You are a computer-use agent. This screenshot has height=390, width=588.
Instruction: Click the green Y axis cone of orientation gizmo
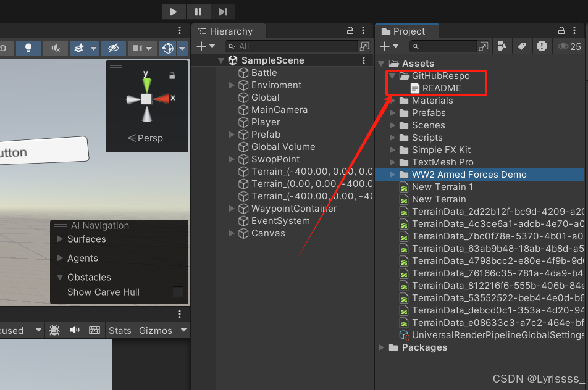coord(146,85)
